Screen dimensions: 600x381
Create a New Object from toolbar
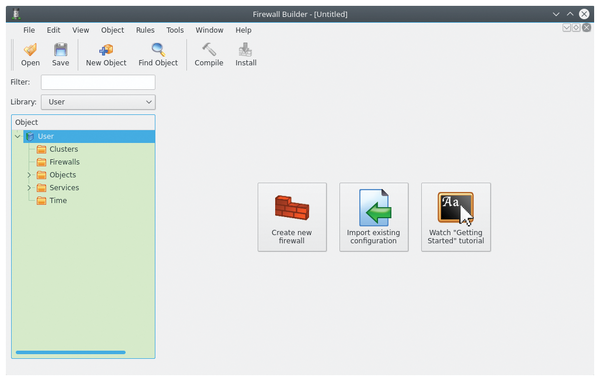tap(106, 55)
